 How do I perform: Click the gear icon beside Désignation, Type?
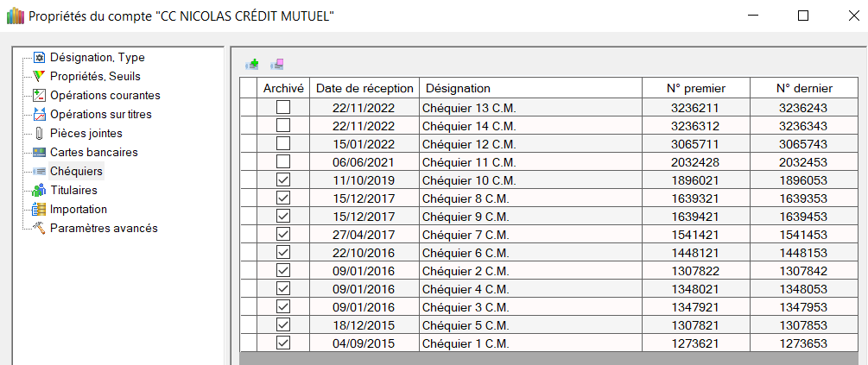coord(38,58)
